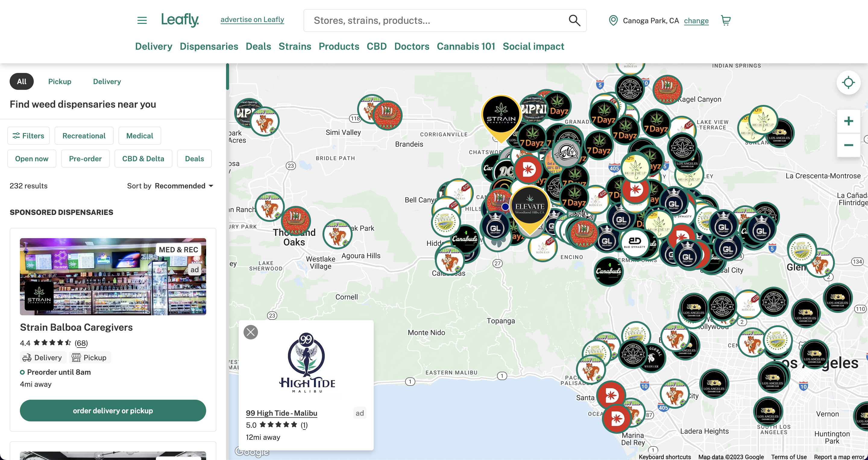
Task: Open the Filters panel
Action: click(x=28, y=136)
